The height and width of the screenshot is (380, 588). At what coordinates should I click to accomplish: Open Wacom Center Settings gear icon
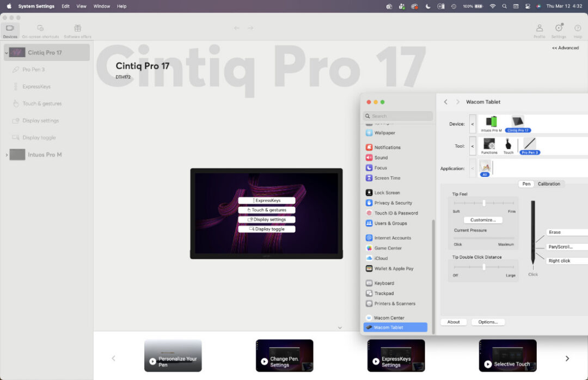[559, 31]
